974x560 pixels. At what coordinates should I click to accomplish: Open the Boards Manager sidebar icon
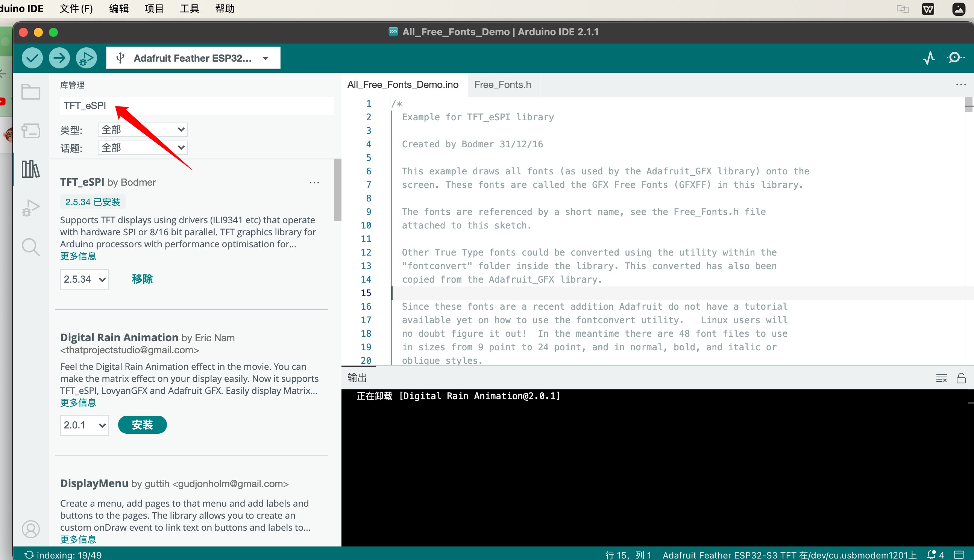[31, 130]
